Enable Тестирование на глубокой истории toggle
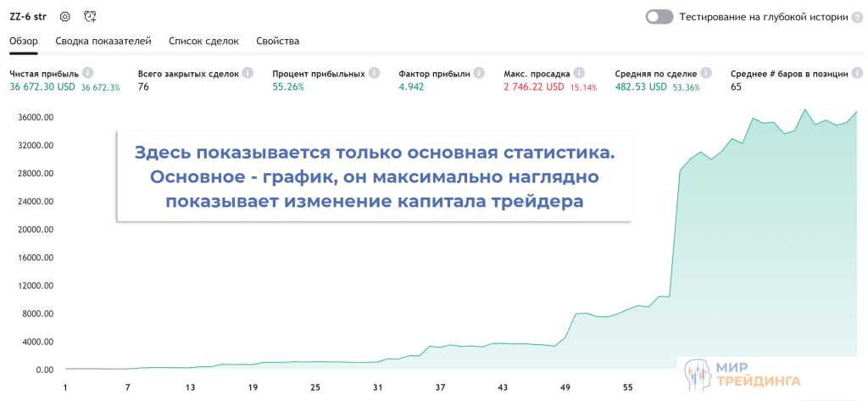Viewport: 868px width, 401px height. tap(659, 16)
